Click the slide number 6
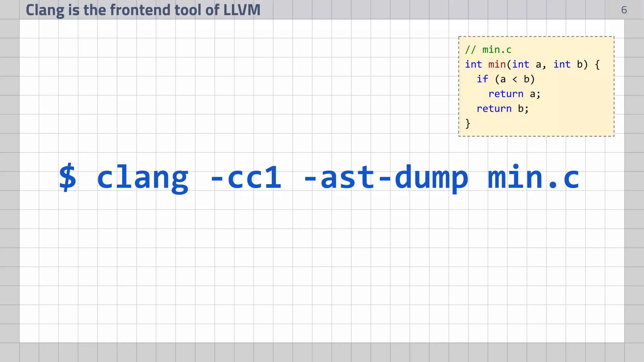The height and width of the screenshot is (362, 644). tap(624, 10)
